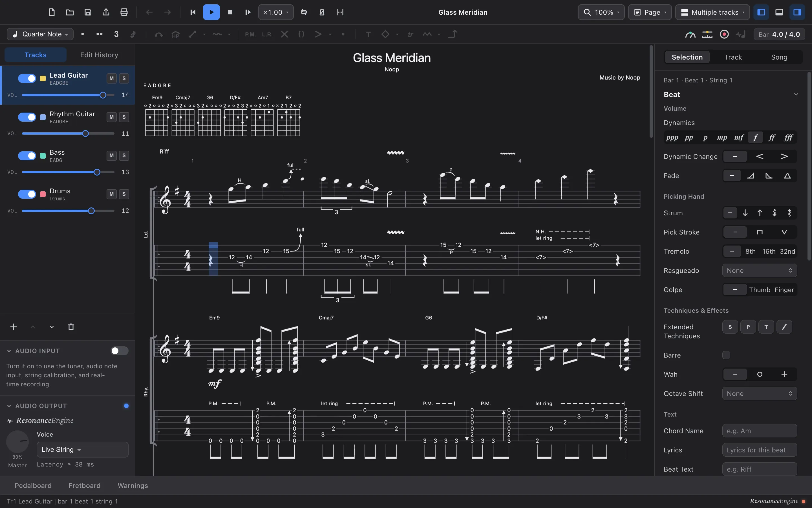This screenshot has height=508, width=812.
Task: Open the Live String voice dropdown
Action: 82,450
